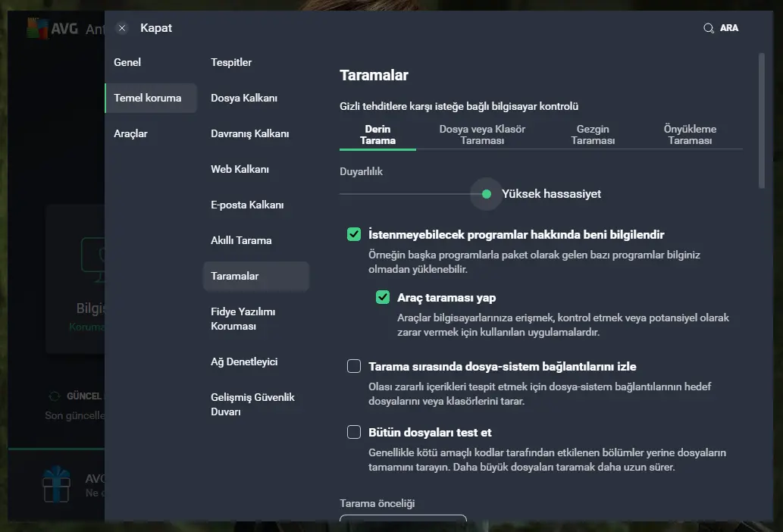Select Web Kalkanı in the submenu

(x=240, y=169)
